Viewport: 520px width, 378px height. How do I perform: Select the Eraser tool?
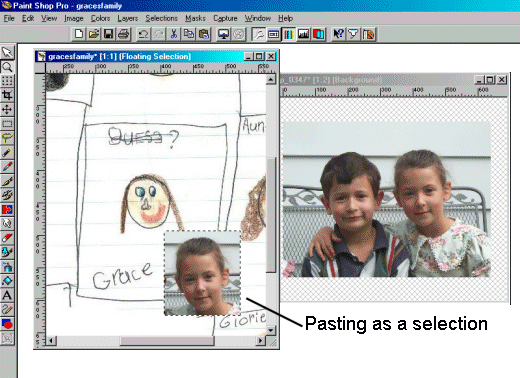(x=7, y=238)
